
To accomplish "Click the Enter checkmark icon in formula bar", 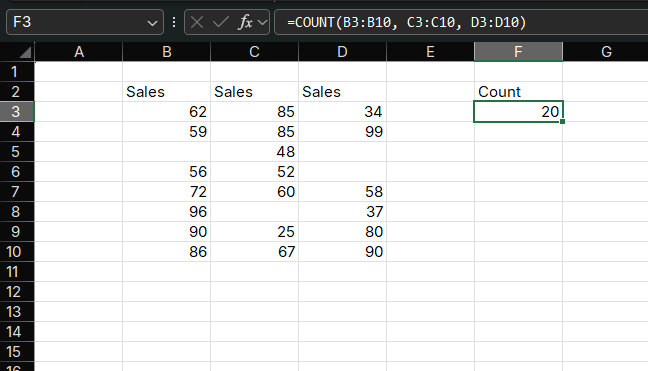I will (221, 22).
